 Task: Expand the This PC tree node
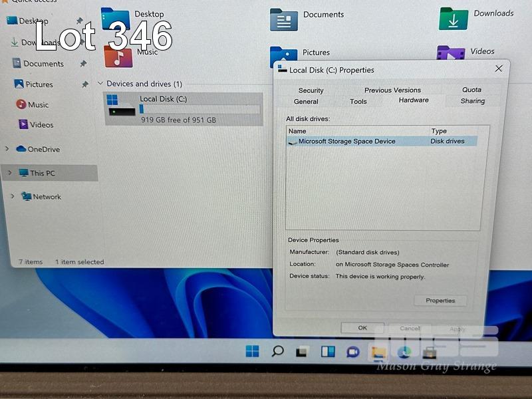[x=9, y=173]
